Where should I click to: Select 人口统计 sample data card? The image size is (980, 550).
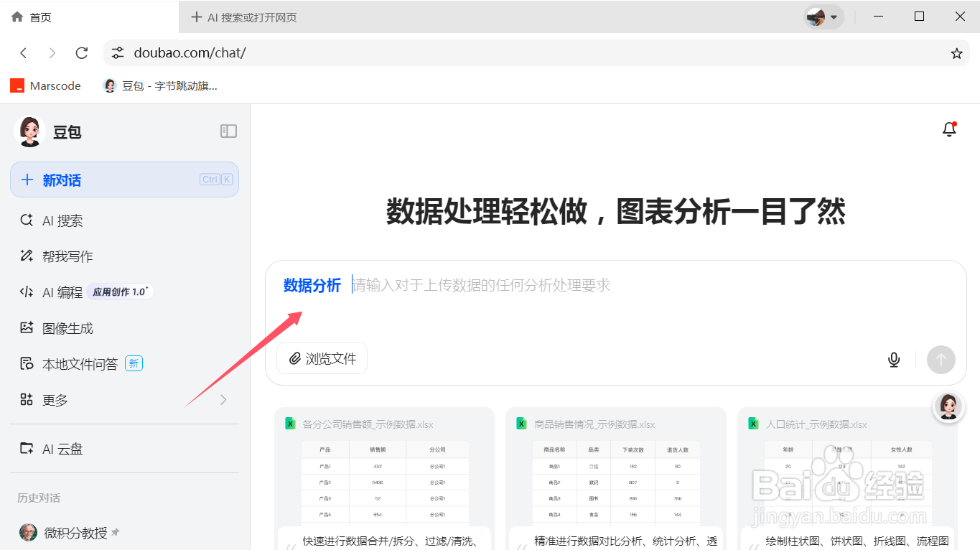click(x=848, y=479)
